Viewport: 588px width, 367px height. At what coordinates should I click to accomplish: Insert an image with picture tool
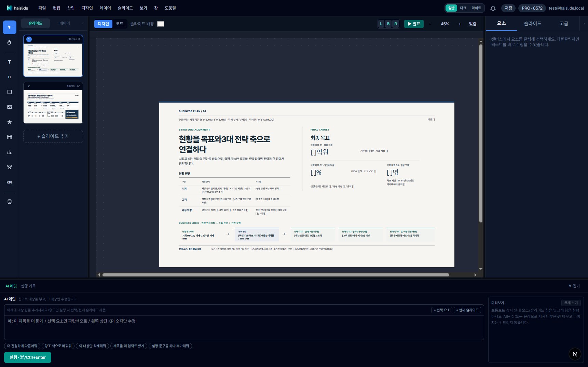(x=10, y=107)
